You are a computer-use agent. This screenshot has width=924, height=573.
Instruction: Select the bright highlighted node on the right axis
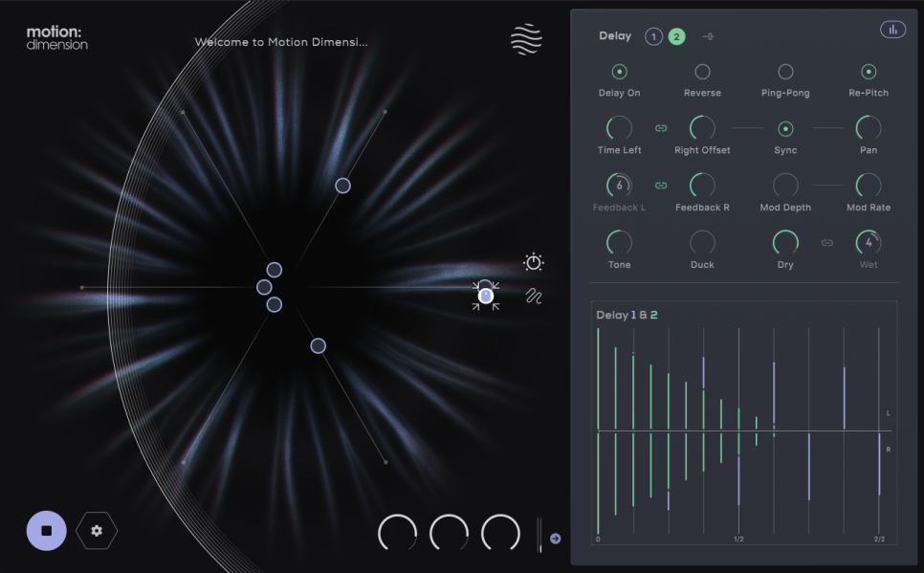486,296
